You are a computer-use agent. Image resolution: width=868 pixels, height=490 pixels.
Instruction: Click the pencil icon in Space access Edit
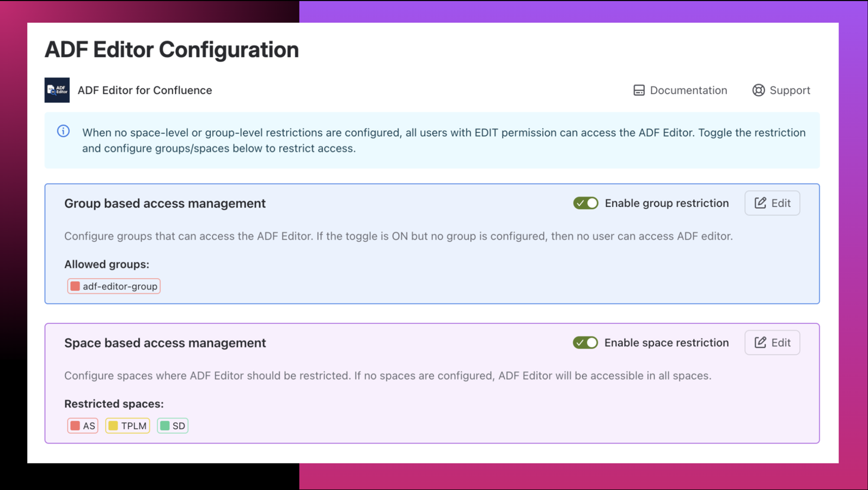(760, 342)
